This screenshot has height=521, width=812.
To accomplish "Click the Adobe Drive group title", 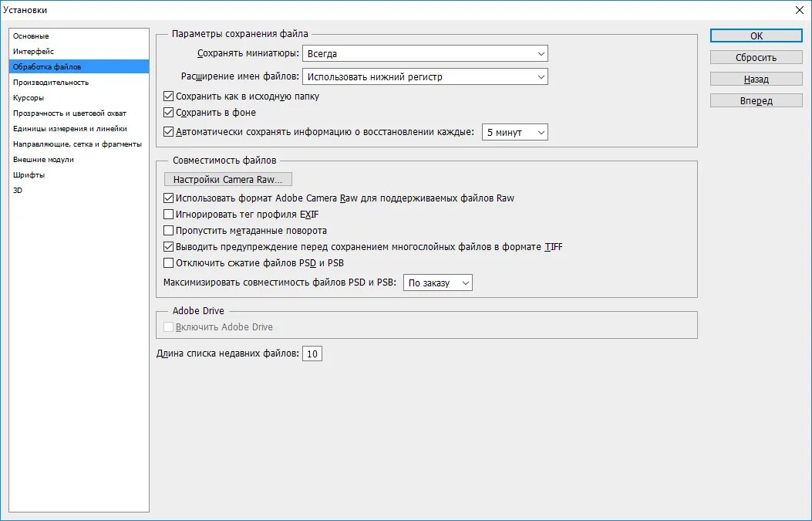I will [198, 310].
